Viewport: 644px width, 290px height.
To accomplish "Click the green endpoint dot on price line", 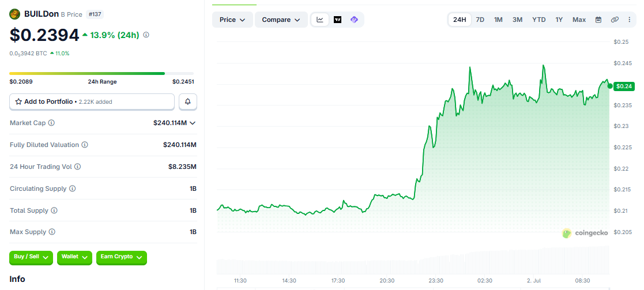I will pos(610,86).
